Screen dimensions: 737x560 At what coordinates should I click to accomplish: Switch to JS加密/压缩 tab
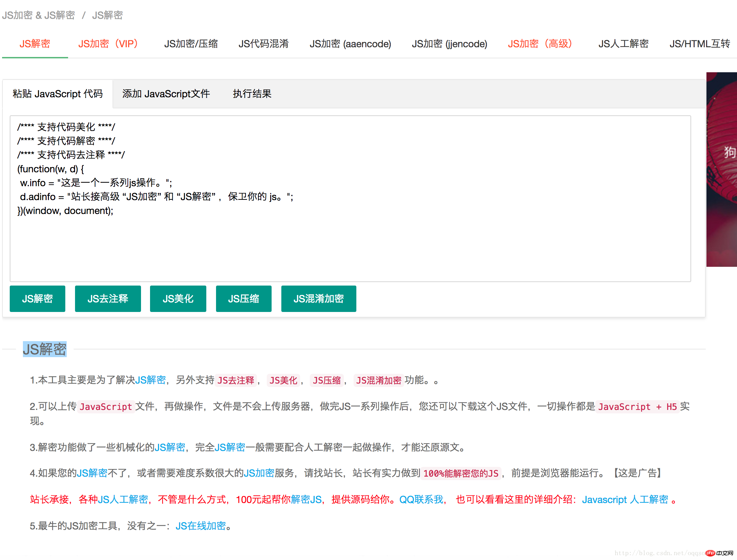click(x=191, y=44)
